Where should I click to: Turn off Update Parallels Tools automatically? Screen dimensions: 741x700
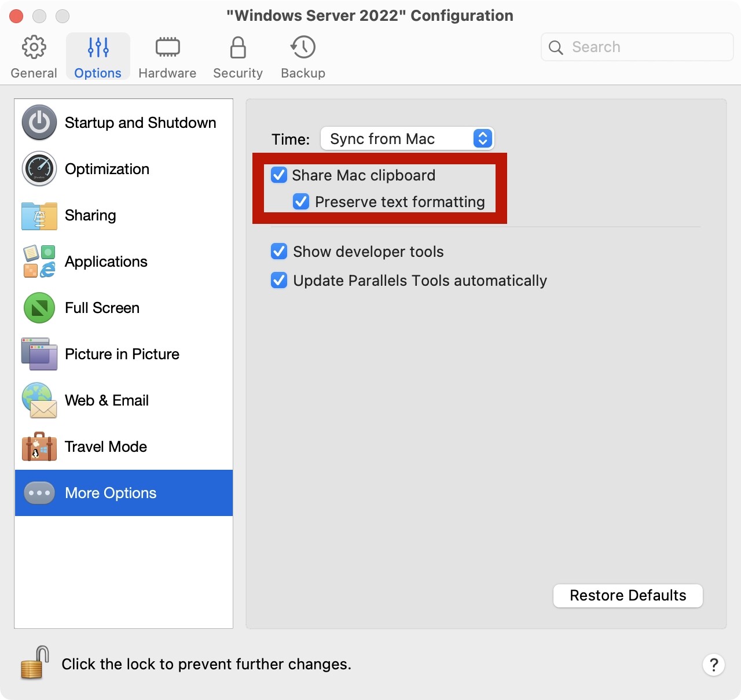click(279, 281)
